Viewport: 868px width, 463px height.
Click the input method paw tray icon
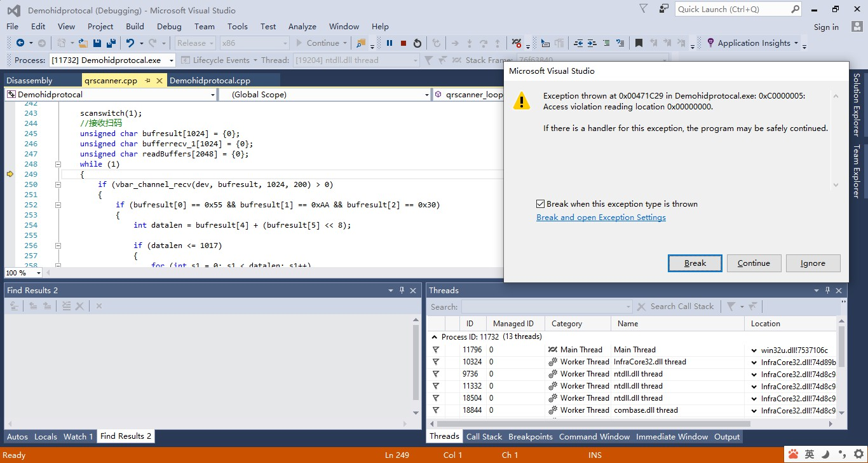[x=794, y=454]
